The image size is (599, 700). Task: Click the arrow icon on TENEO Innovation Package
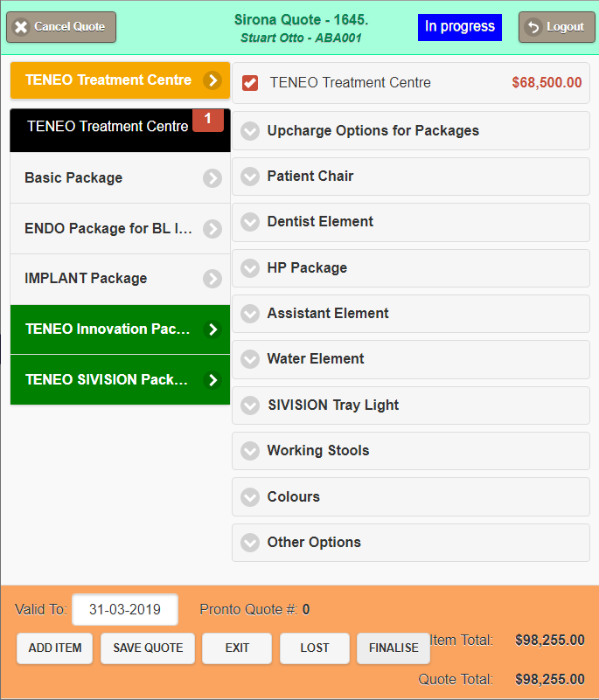[x=212, y=329]
